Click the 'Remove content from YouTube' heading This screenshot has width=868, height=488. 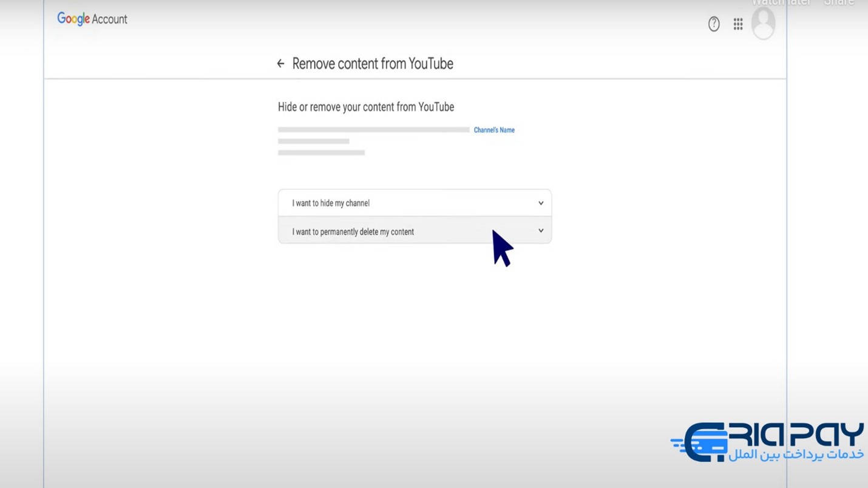pos(373,64)
